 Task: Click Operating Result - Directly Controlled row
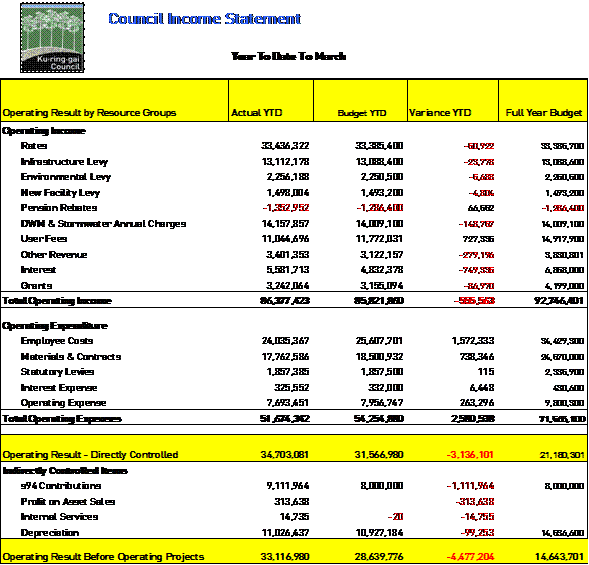click(x=294, y=448)
